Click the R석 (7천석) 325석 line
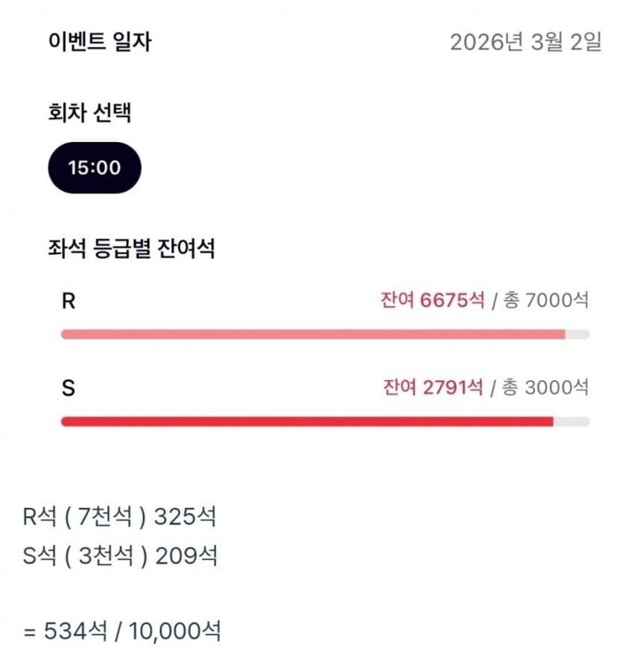This screenshot has height=672, width=635. pyautogui.click(x=120, y=516)
